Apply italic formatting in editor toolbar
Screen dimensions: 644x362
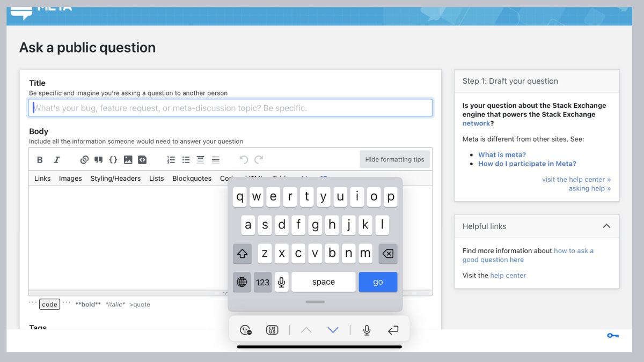tap(56, 160)
